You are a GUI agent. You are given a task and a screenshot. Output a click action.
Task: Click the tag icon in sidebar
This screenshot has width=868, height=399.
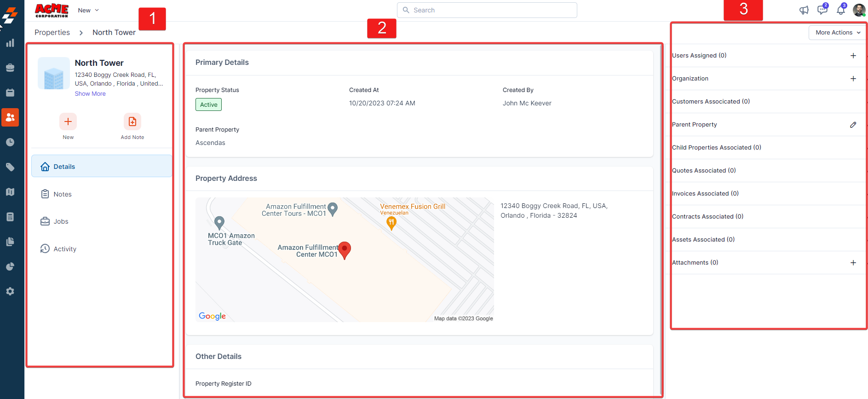pyautogui.click(x=10, y=167)
